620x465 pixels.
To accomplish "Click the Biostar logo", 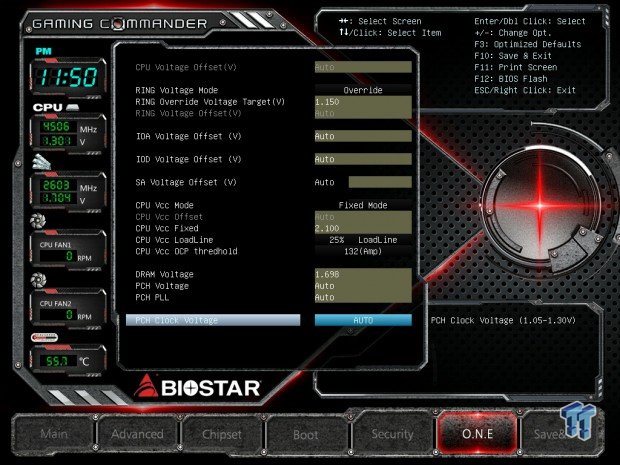I will 197,387.
